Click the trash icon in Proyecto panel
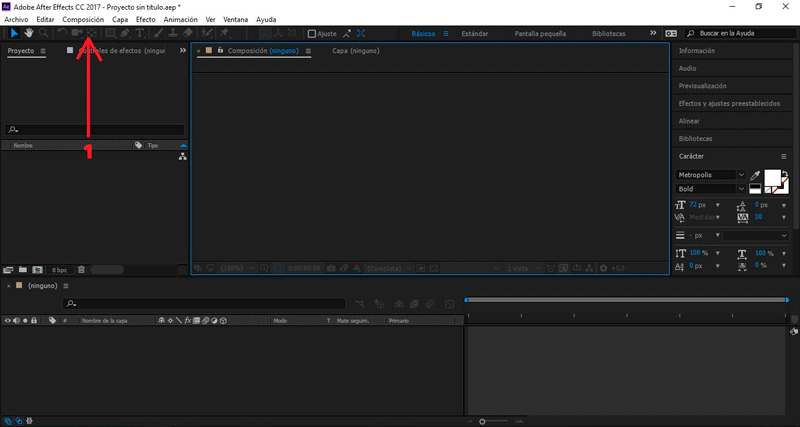This screenshot has height=427, width=800. 81,269
